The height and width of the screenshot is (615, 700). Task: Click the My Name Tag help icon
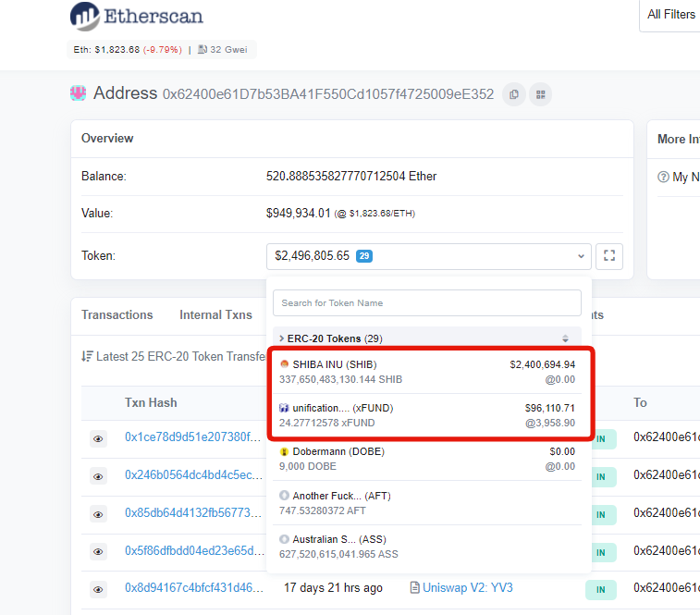[x=663, y=177]
